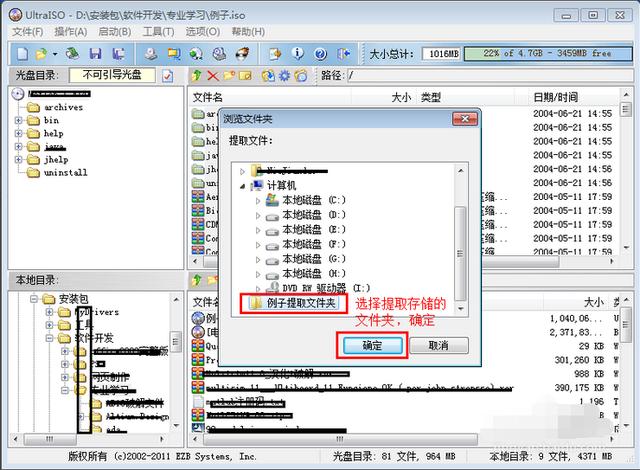Click the green Up arrow in ISO pane toolbar
Viewport: 640px width, 470px height.
[x=197, y=75]
